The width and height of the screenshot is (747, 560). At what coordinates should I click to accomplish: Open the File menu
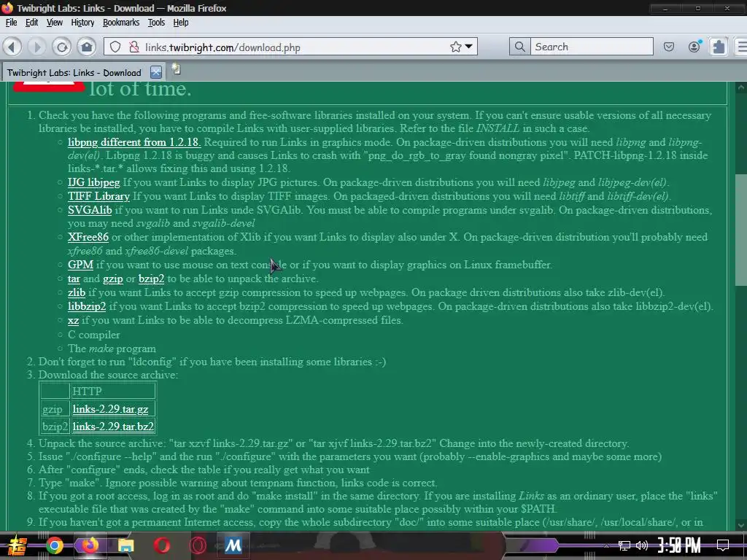coord(11,23)
